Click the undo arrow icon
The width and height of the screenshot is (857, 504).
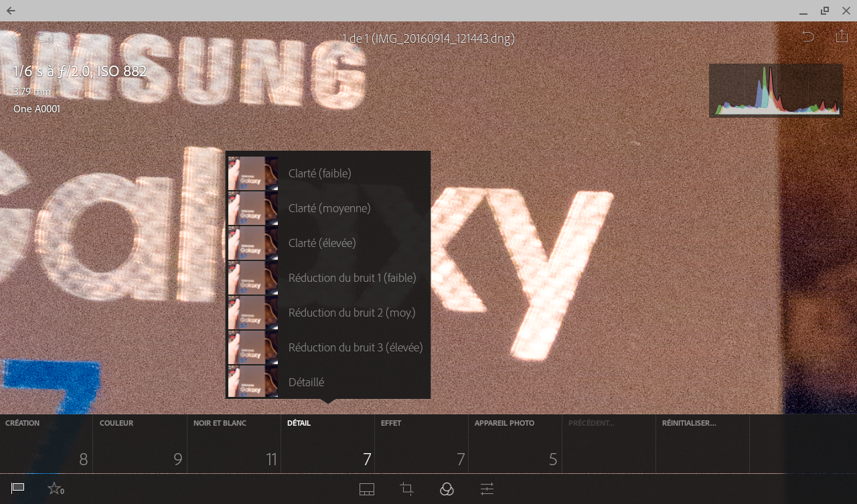808,37
